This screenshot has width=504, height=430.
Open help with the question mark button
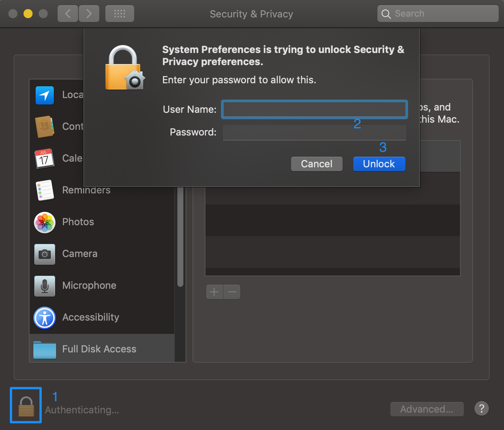coord(482,408)
